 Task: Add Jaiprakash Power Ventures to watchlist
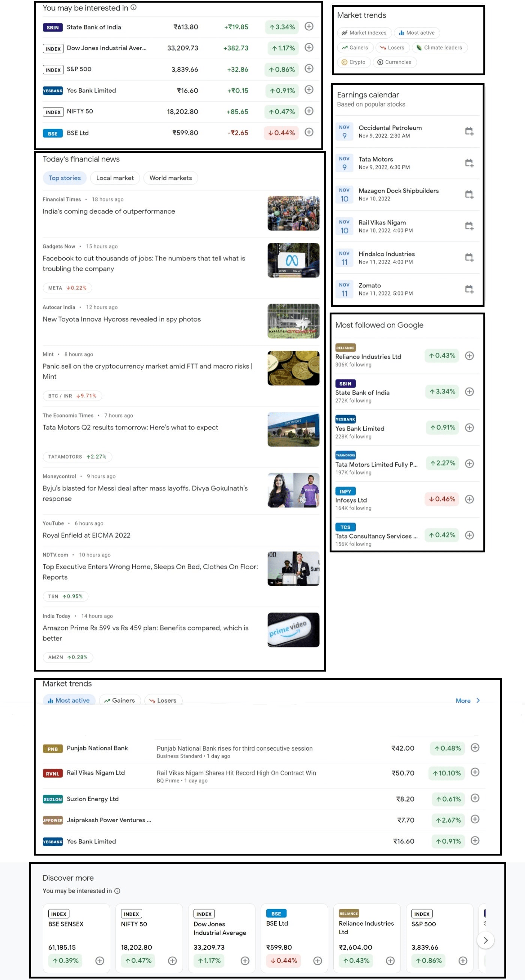(475, 820)
